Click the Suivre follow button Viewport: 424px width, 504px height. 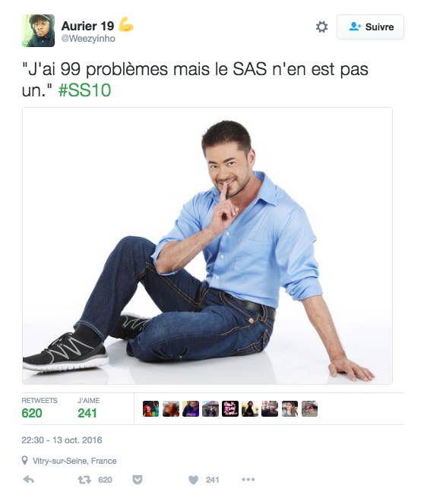click(x=370, y=27)
